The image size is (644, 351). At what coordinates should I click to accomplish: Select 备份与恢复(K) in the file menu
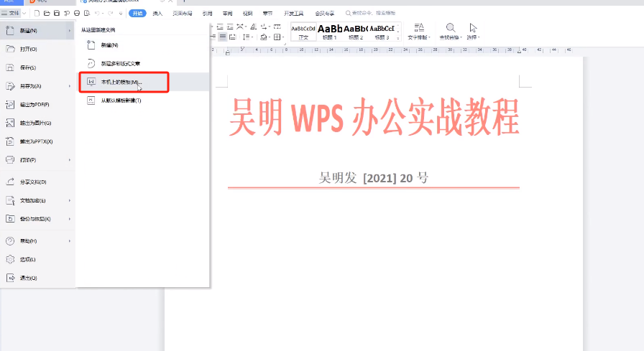(37, 219)
